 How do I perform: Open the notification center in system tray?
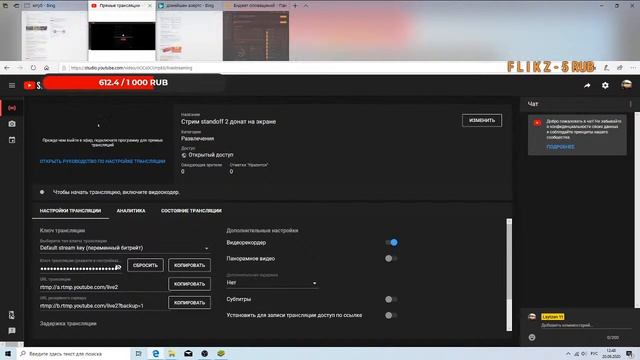point(629,353)
